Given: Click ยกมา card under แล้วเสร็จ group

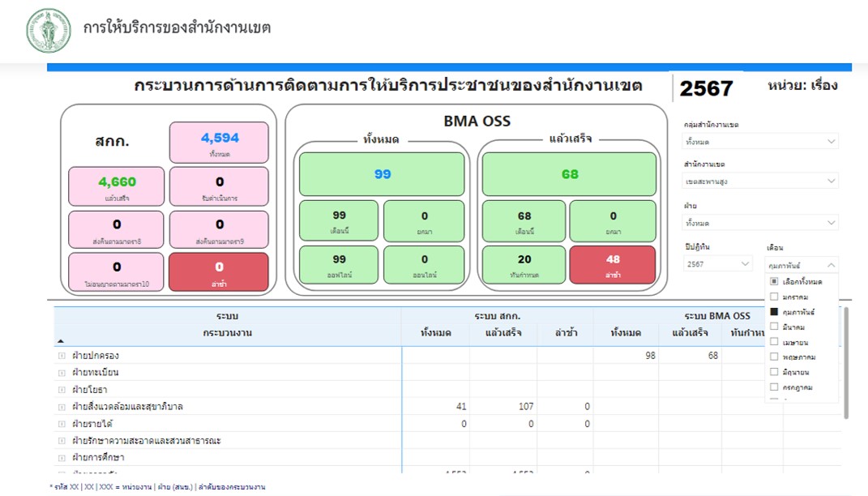Looking at the screenshot, I should pyautogui.click(x=613, y=221).
